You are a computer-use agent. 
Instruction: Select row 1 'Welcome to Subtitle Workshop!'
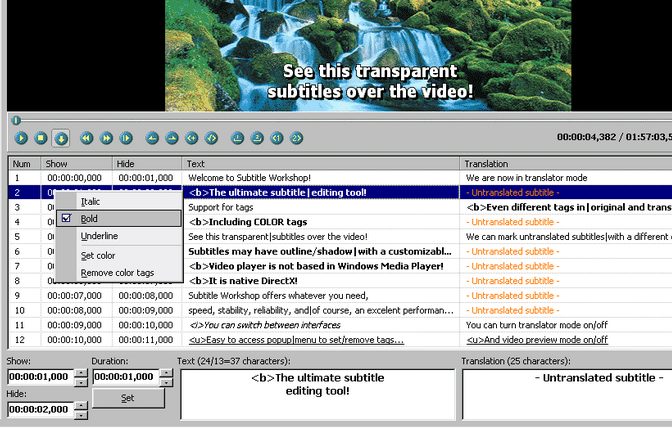pyautogui.click(x=340, y=178)
